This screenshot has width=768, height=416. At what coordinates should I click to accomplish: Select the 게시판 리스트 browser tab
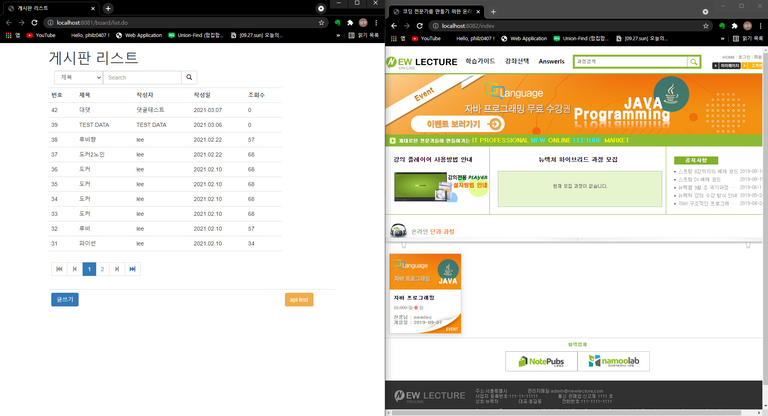(x=51, y=8)
